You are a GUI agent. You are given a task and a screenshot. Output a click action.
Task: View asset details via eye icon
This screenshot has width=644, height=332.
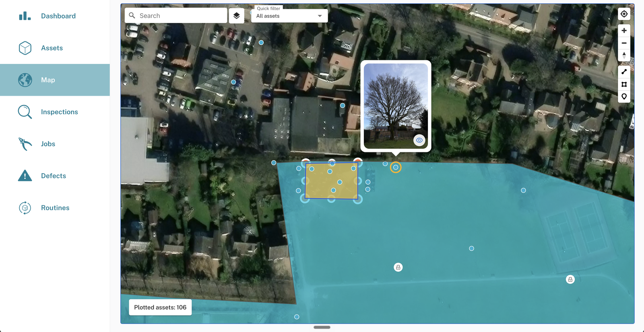(x=419, y=140)
